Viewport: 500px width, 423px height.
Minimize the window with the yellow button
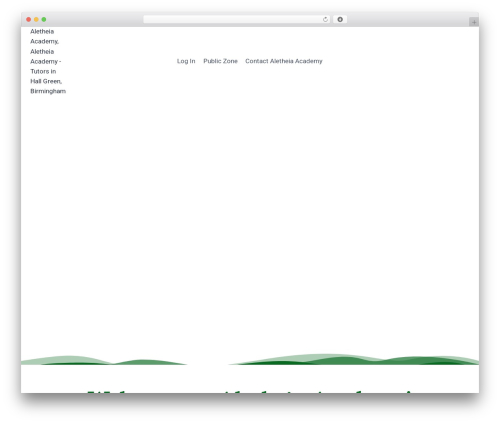pos(36,20)
